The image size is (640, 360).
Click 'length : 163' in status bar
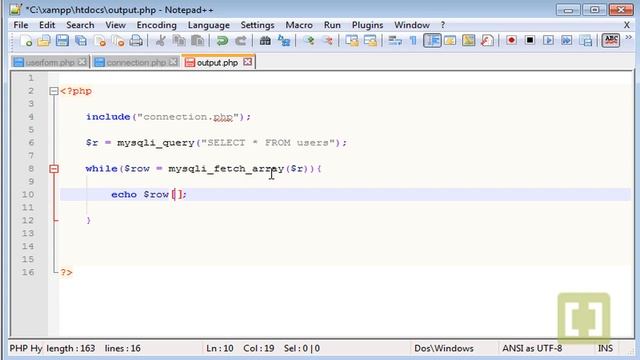71,348
